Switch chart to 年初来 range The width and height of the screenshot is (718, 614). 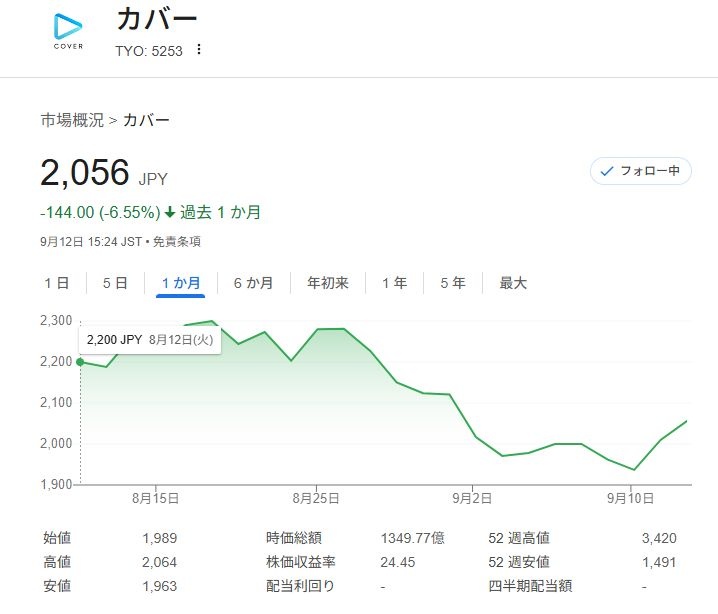(x=328, y=283)
